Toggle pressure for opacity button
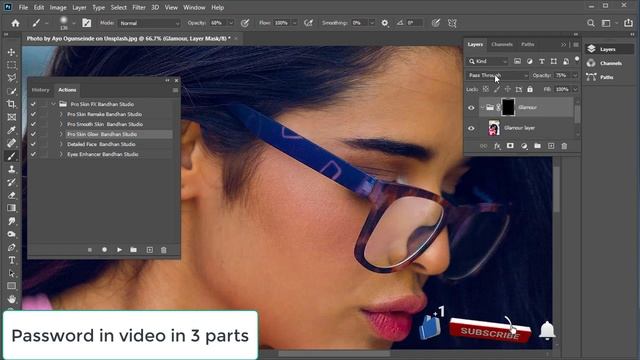 (x=245, y=23)
